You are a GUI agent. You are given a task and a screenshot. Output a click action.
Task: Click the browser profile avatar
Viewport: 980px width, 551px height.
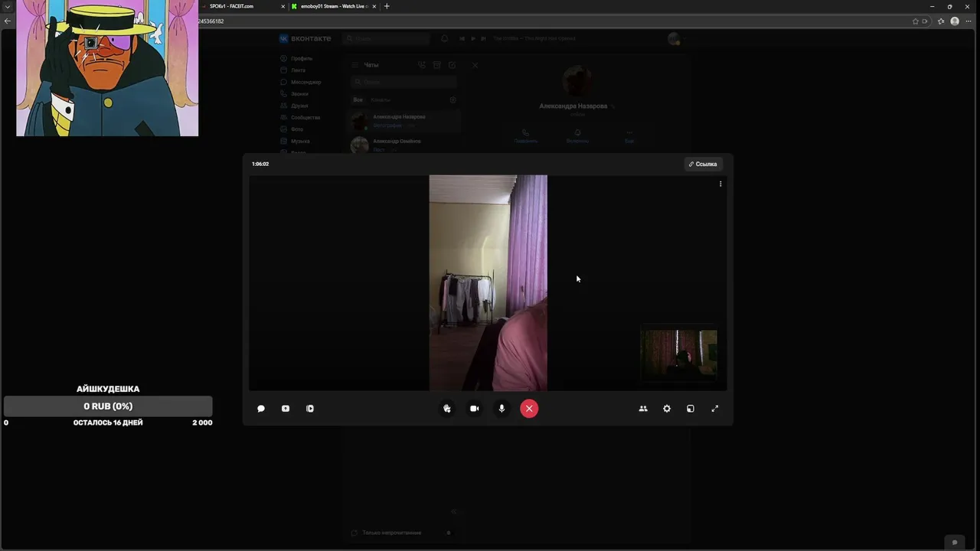click(x=955, y=21)
